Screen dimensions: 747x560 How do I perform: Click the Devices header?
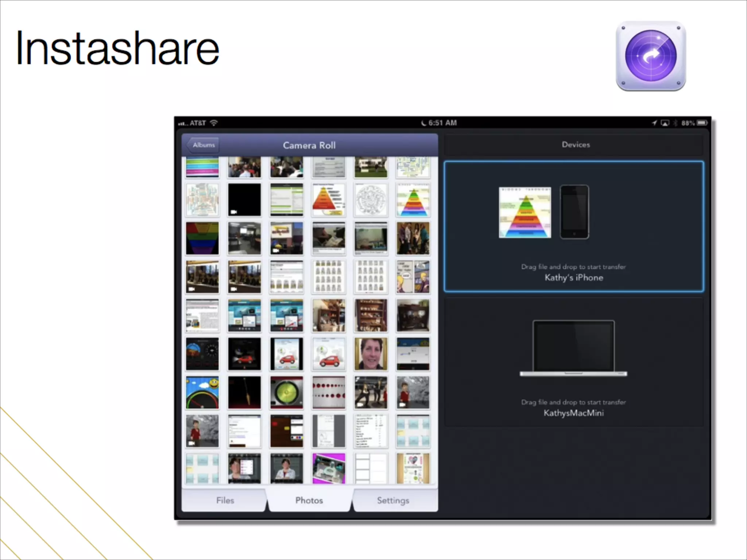pos(576,145)
